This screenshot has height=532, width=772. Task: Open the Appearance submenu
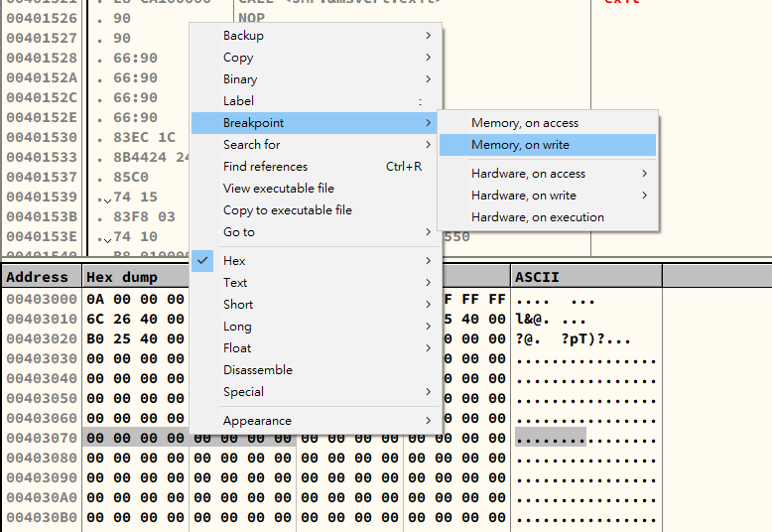[x=257, y=421]
